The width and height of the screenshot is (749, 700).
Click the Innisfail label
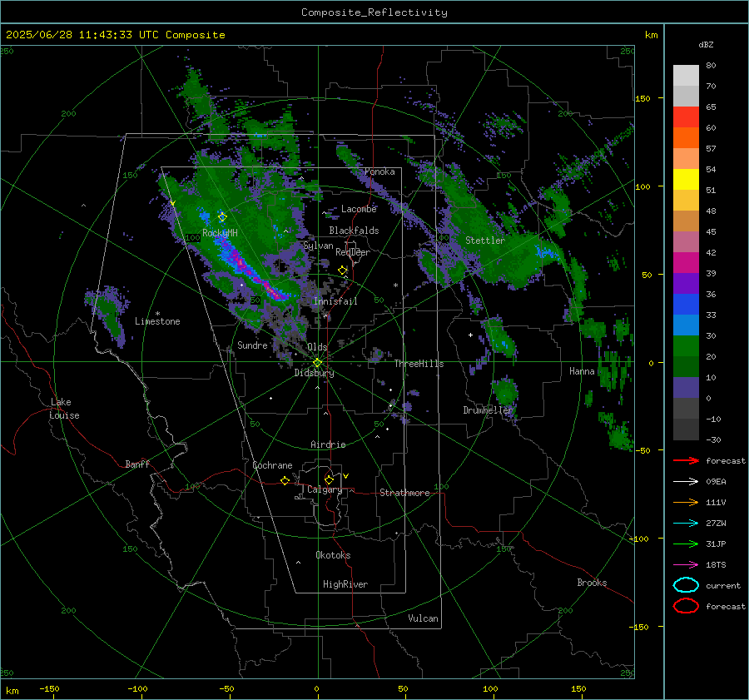pos(335,301)
